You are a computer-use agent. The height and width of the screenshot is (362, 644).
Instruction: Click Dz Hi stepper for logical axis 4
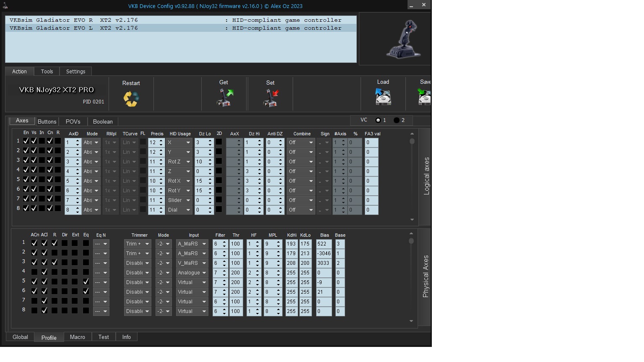(x=260, y=171)
